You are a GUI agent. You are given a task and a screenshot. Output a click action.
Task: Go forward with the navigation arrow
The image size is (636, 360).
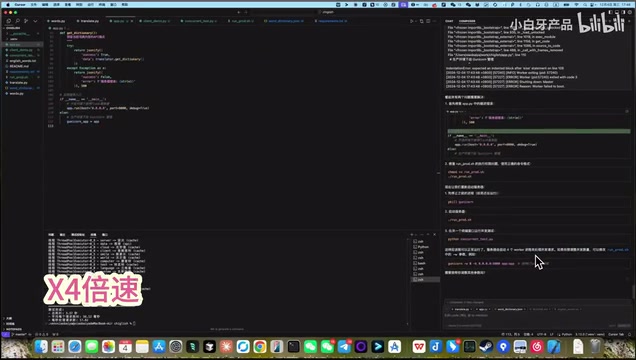(246, 12)
